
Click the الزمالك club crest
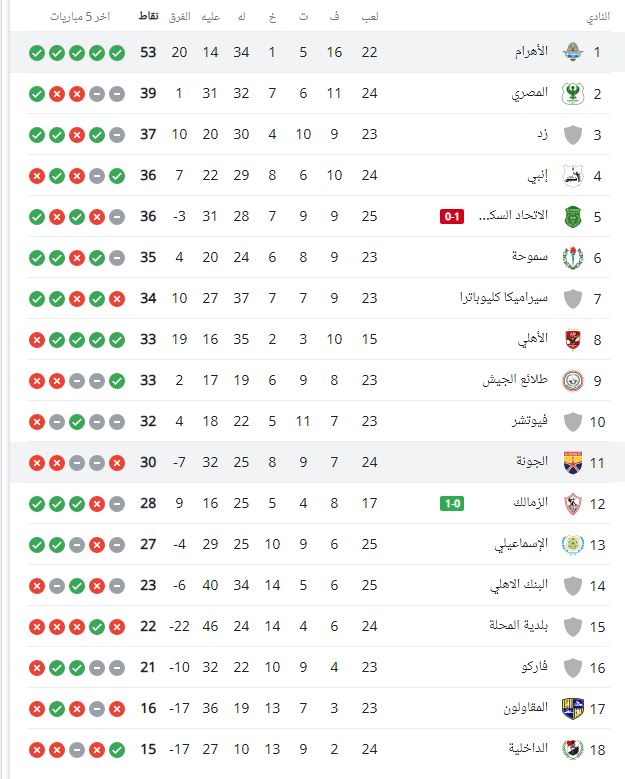tap(573, 503)
